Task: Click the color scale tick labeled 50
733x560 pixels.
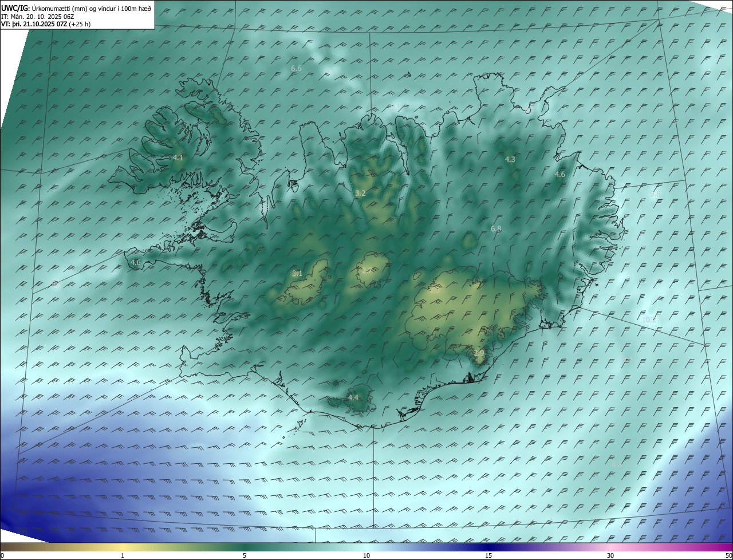Action: click(x=729, y=555)
